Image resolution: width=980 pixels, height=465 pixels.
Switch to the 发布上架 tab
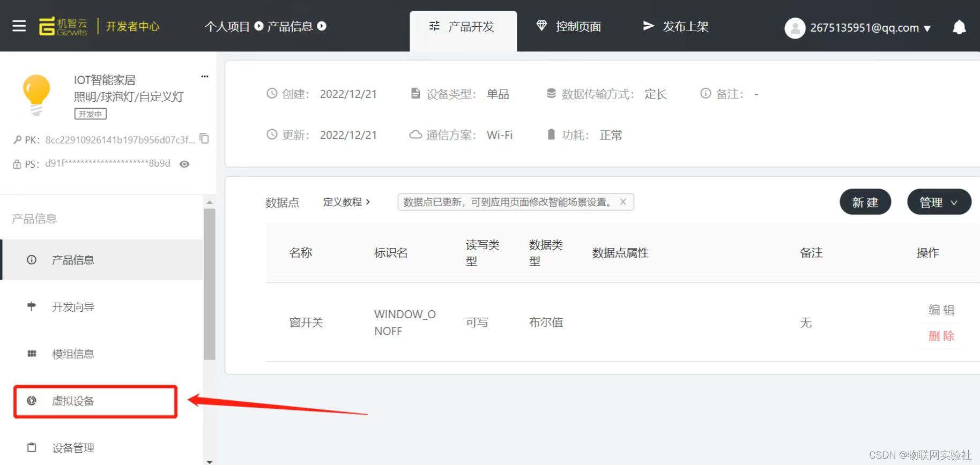tap(676, 26)
